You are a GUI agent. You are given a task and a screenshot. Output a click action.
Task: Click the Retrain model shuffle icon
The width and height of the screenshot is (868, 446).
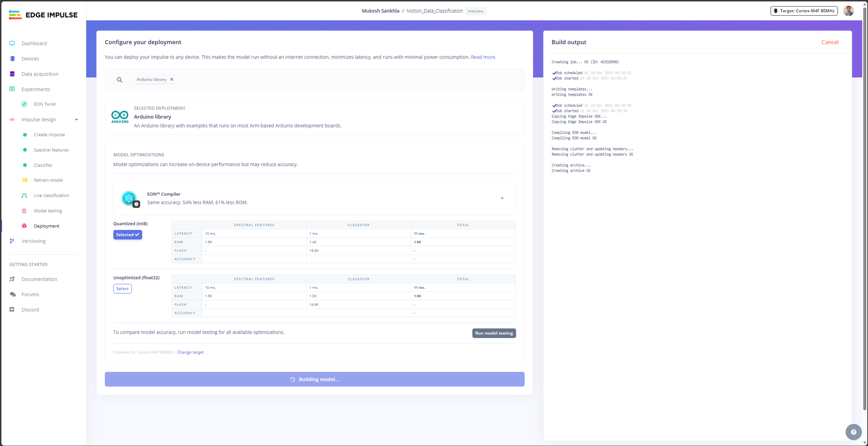[x=25, y=180]
